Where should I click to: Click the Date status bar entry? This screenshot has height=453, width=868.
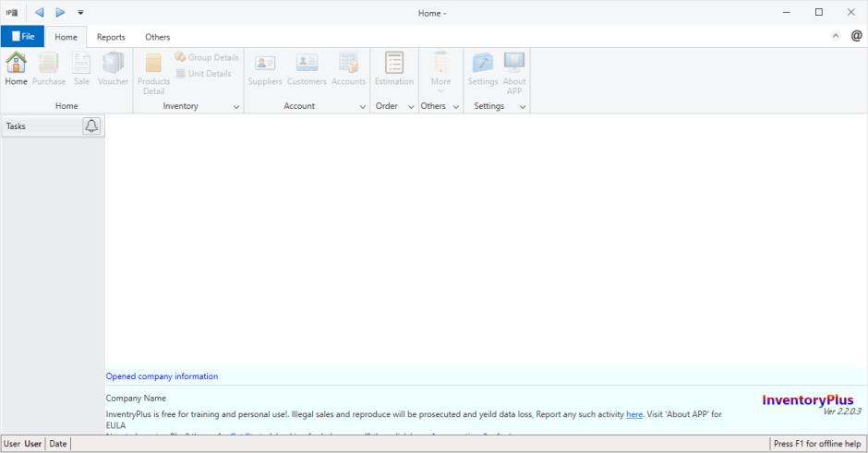57,444
